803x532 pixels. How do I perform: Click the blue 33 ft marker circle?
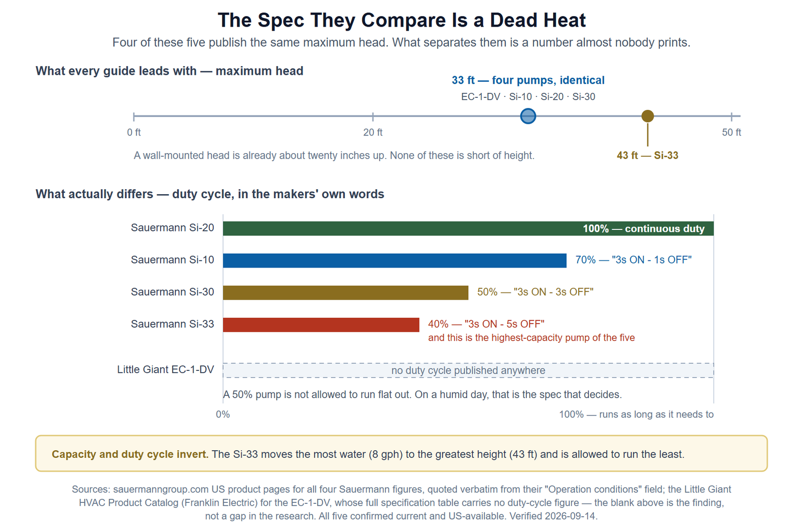528,116
